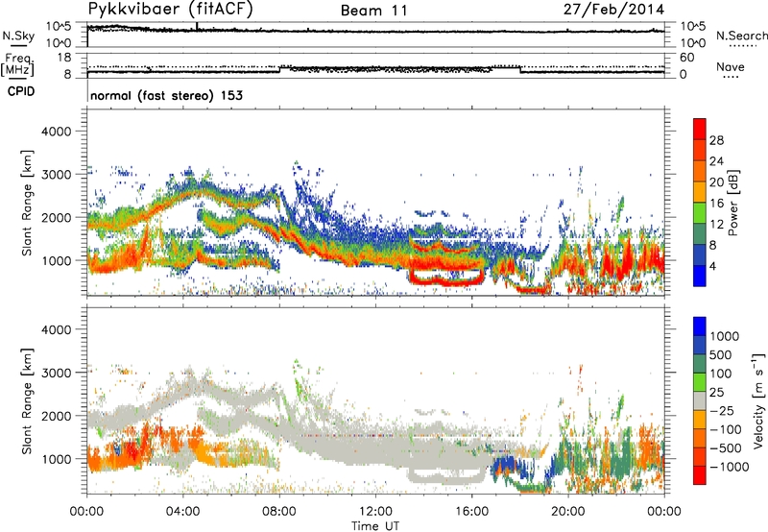Image resolution: width=768 pixels, height=532 pixels.
Task: Click the 3000 tick on velocity panel
Action: click(x=56, y=373)
